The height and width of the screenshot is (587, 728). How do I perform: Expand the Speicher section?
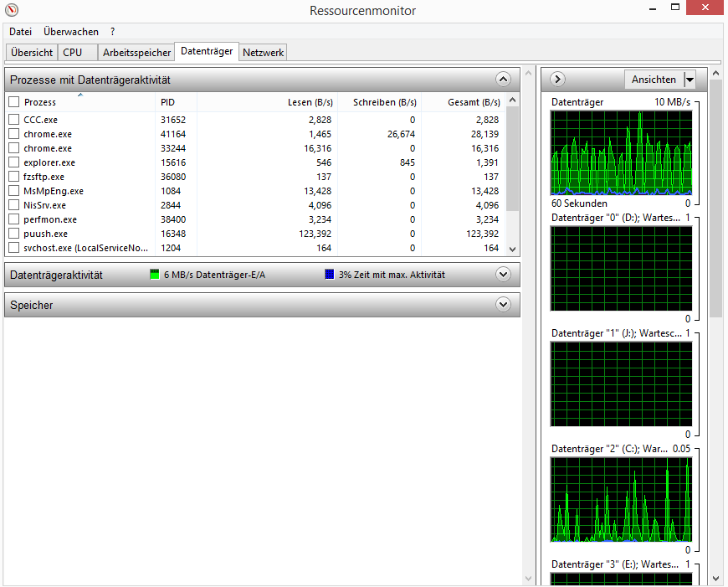503,305
